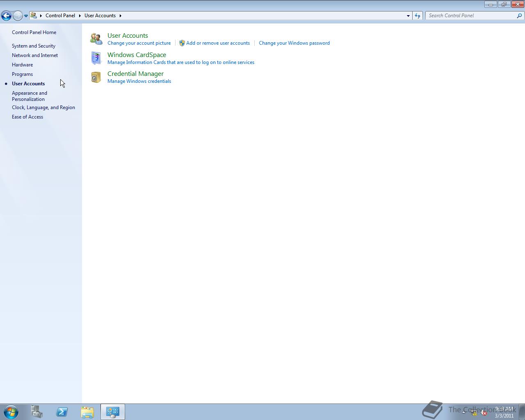Expand the root breadcrumb arrow before Control Panel

tap(41, 16)
